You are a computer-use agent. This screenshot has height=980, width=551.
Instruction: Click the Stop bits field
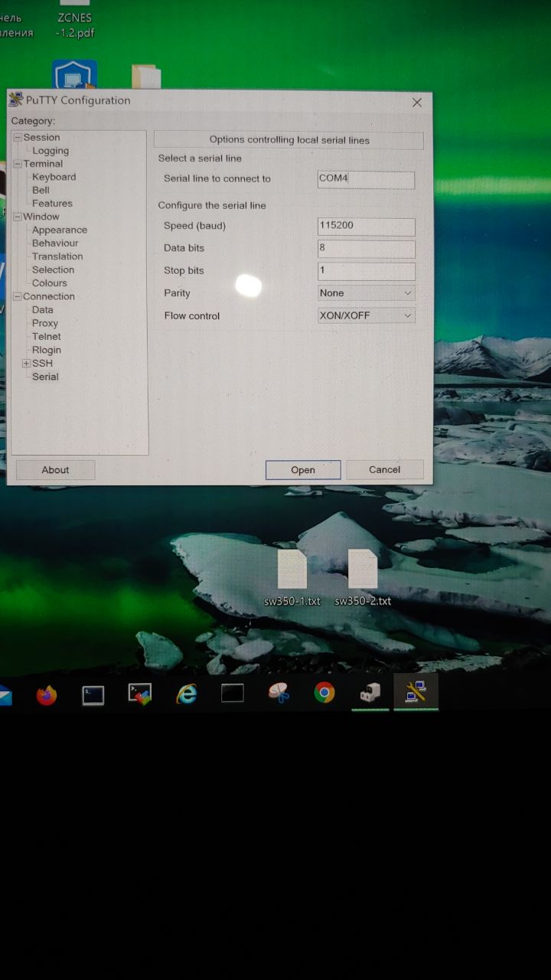pyautogui.click(x=366, y=270)
